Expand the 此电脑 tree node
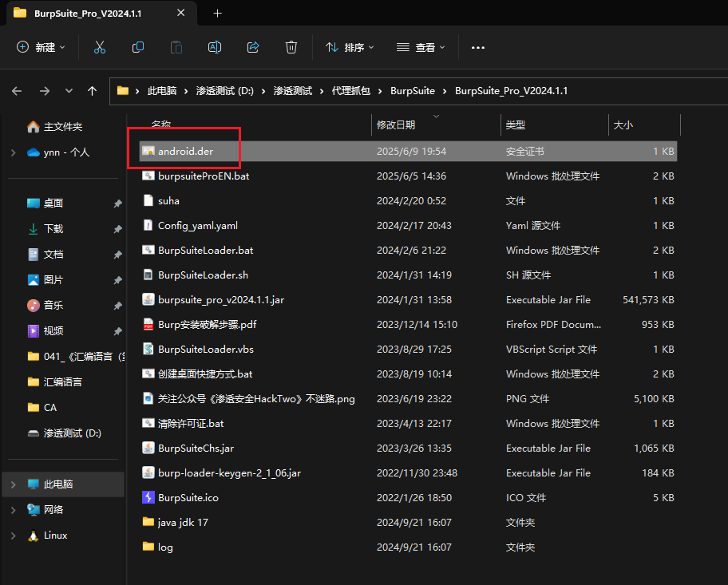The height and width of the screenshot is (585, 728). coord(13,484)
